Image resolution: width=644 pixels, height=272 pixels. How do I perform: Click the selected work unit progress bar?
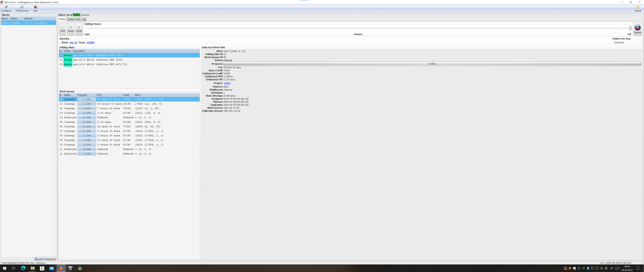pyautogui.click(x=432, y=64)
